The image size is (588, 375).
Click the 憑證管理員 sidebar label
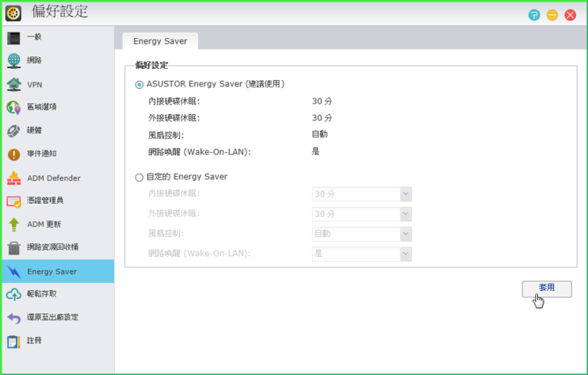coord(45,200)
